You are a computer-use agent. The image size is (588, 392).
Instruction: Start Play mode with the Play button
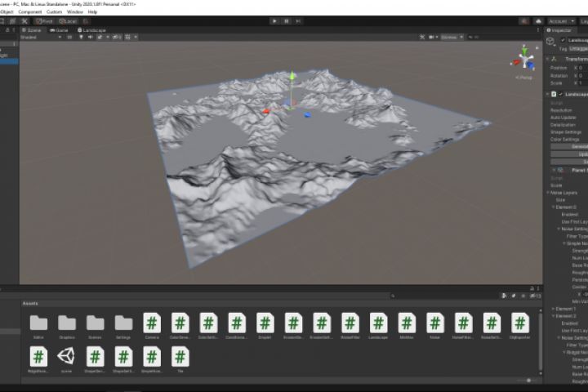coord(274,21)
